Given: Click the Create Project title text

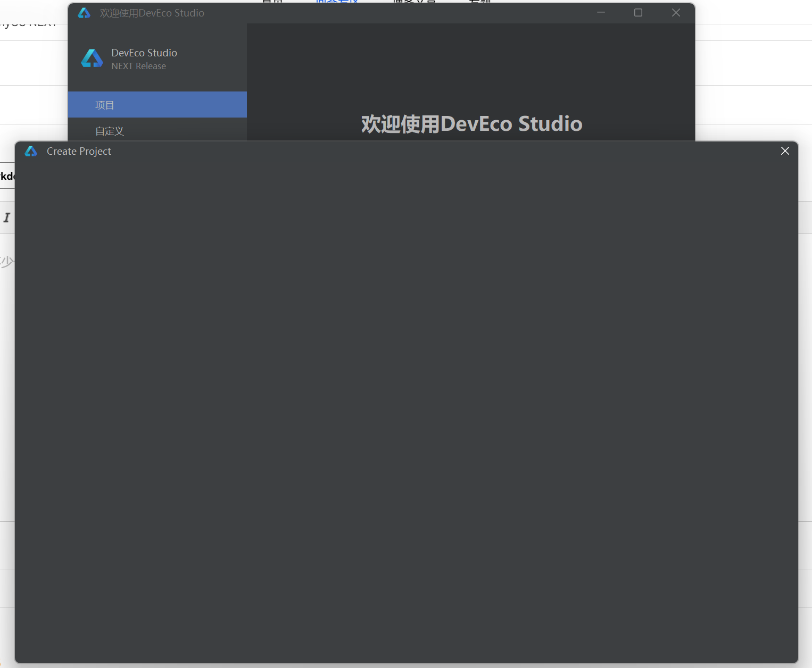Looking at the screenshot, I should [79, 152].
